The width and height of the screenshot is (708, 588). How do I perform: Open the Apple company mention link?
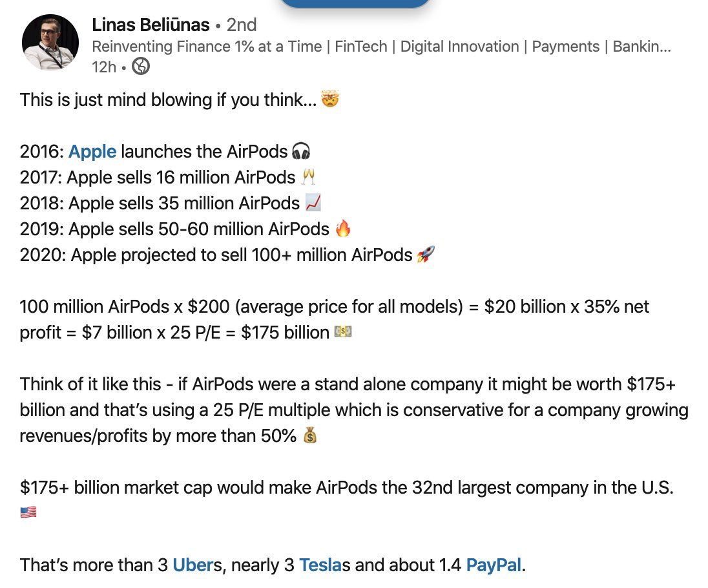tap(92, 152)
